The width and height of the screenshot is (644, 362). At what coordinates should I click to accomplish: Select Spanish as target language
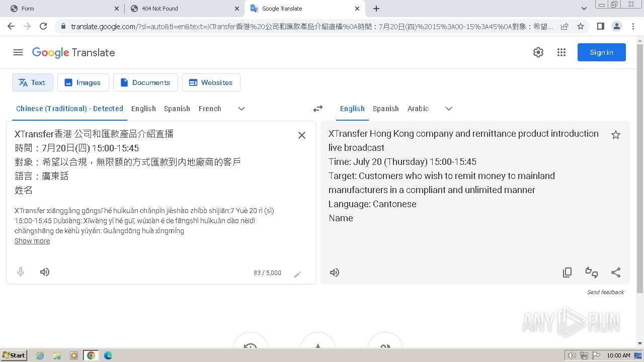click(x=386, y=109)
